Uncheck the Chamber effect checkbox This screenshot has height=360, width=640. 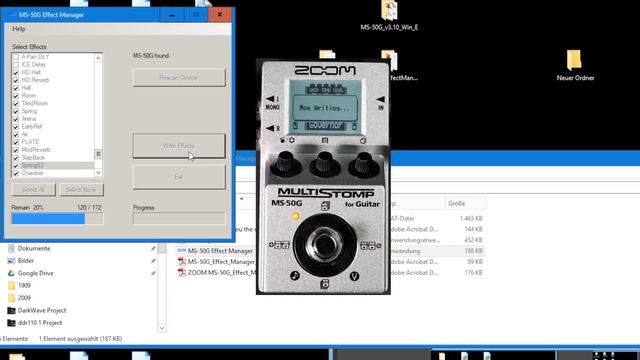coord(16,173)
